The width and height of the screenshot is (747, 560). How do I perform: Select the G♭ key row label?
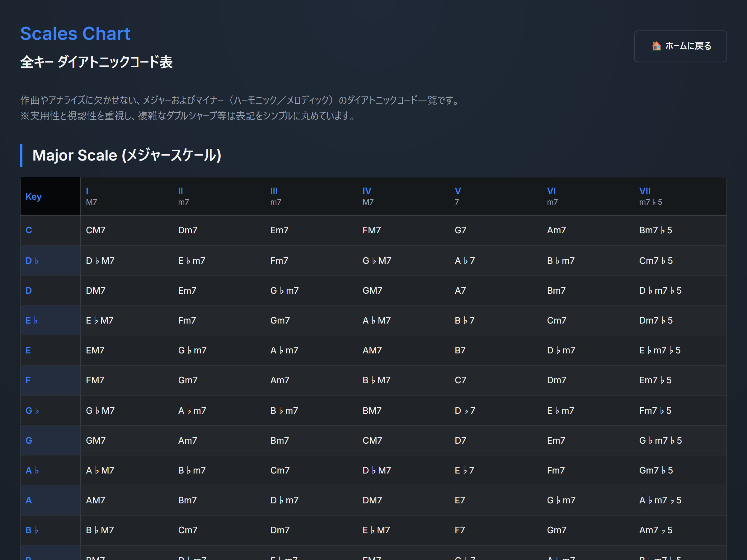(32, 410)
